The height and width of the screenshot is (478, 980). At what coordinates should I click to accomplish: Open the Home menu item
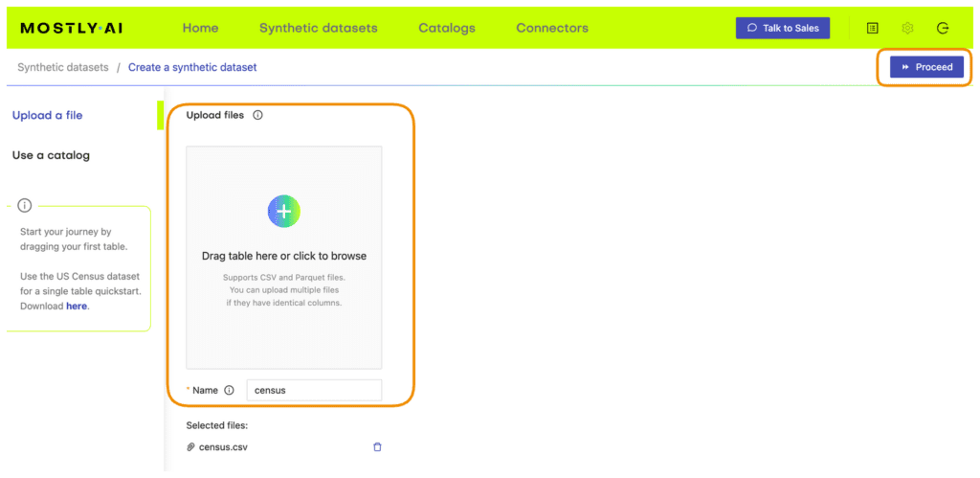point(201,28)
